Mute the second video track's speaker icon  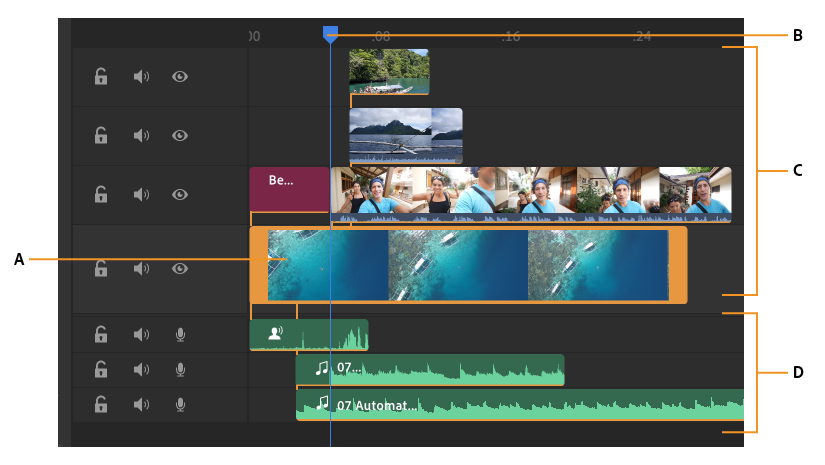click(x=141, y=136)
